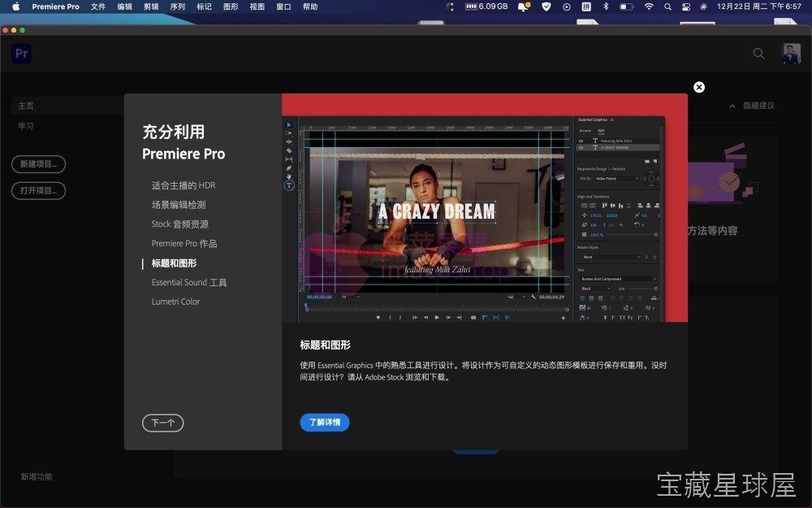The image size is (812, 508).
Task: Close the welcome dialog with X button
Action: 699,87
